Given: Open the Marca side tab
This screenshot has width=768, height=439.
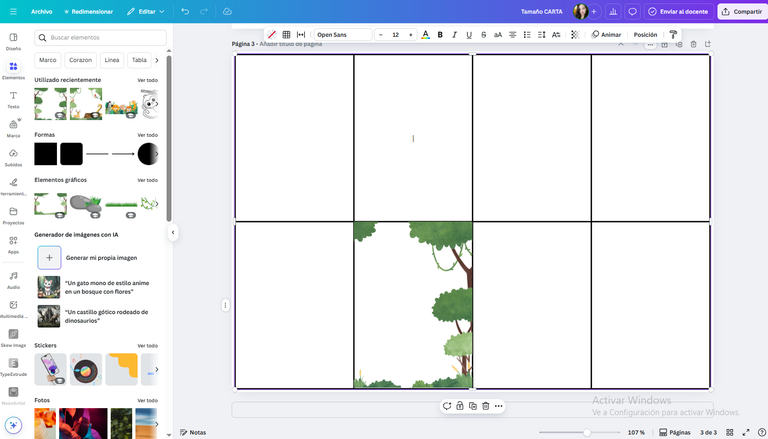Looking at the screenshot, I should (x=13, y=128).
